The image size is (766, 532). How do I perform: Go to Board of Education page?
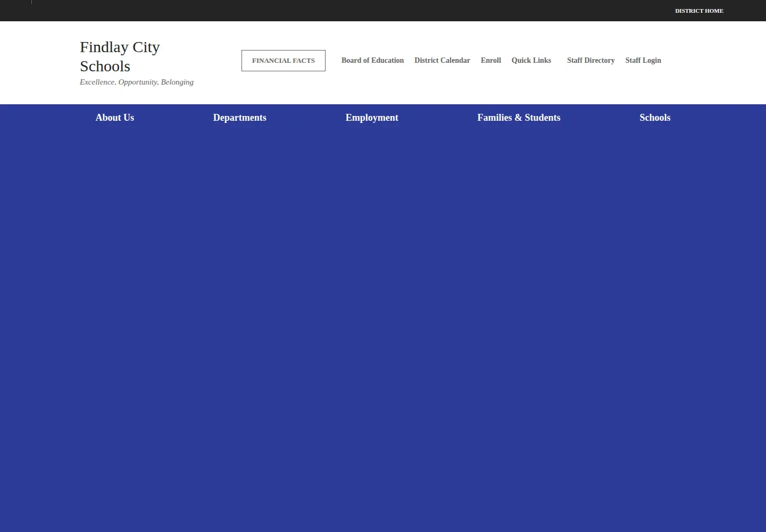(372, 61)
